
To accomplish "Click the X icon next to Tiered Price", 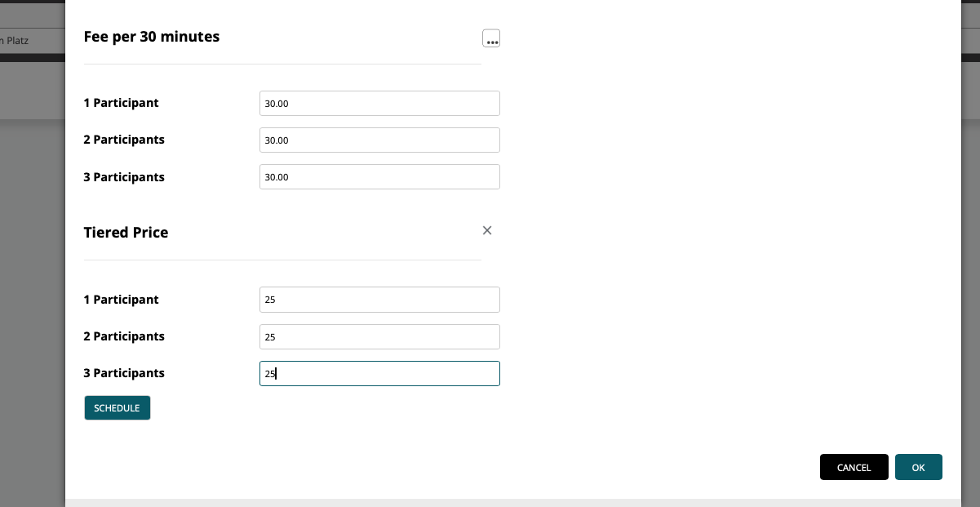I will [x=487, y=230].
